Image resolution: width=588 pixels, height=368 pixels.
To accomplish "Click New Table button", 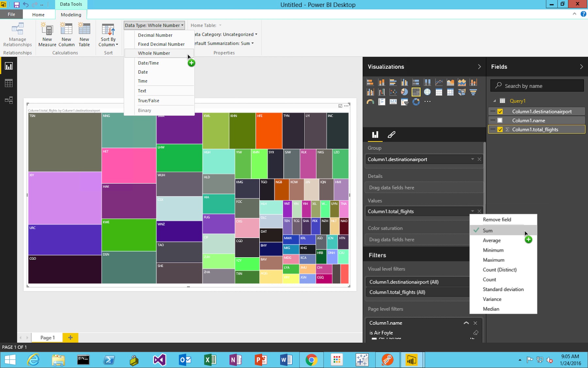I will [84, 35].
